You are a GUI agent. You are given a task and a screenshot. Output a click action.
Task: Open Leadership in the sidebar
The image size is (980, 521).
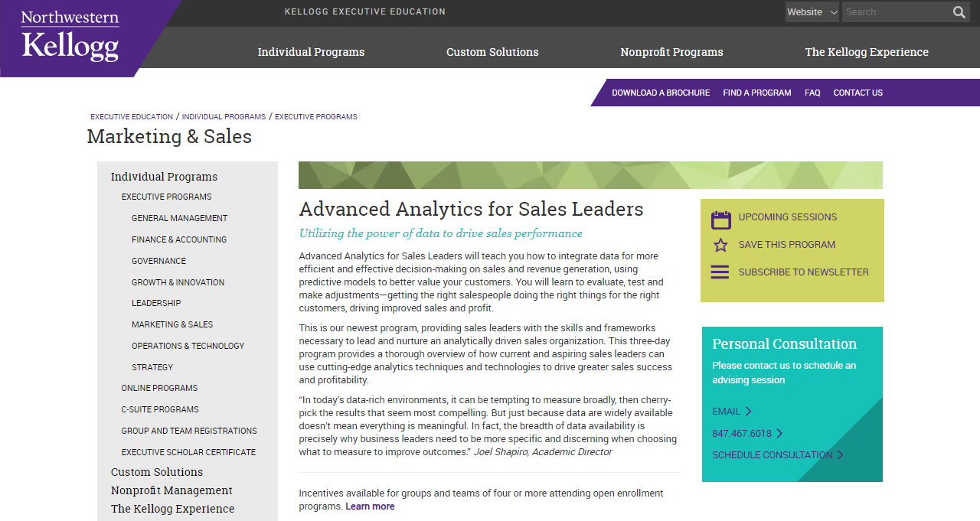coord(156,303)
